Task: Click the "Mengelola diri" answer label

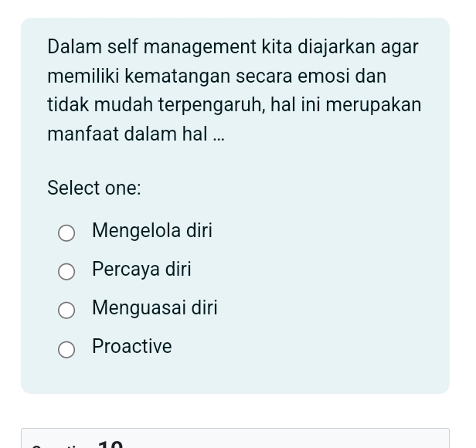Action: pos(151,231)
